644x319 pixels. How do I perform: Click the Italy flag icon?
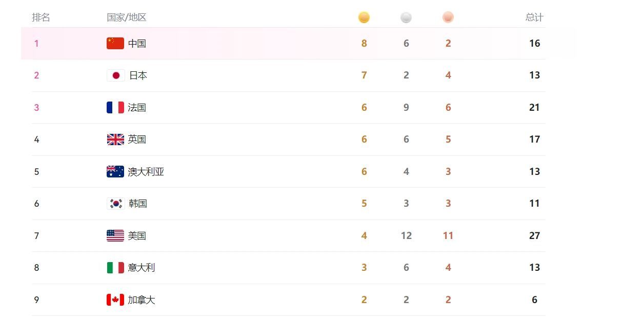point(115,268)
